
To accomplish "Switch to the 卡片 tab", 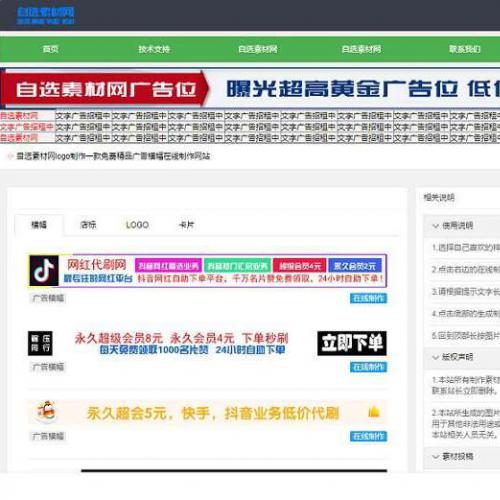I will click(x=186, y=225).
